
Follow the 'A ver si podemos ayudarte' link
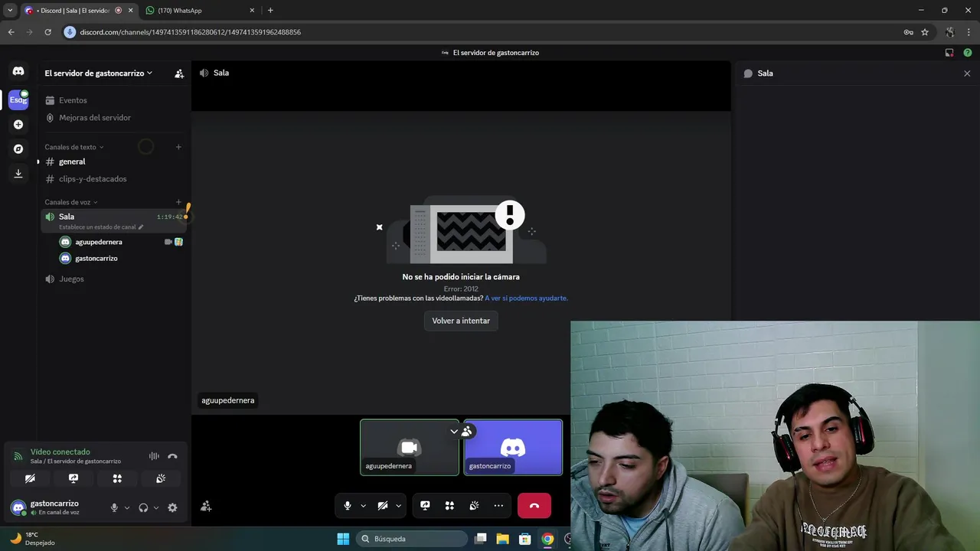(526, 298)
